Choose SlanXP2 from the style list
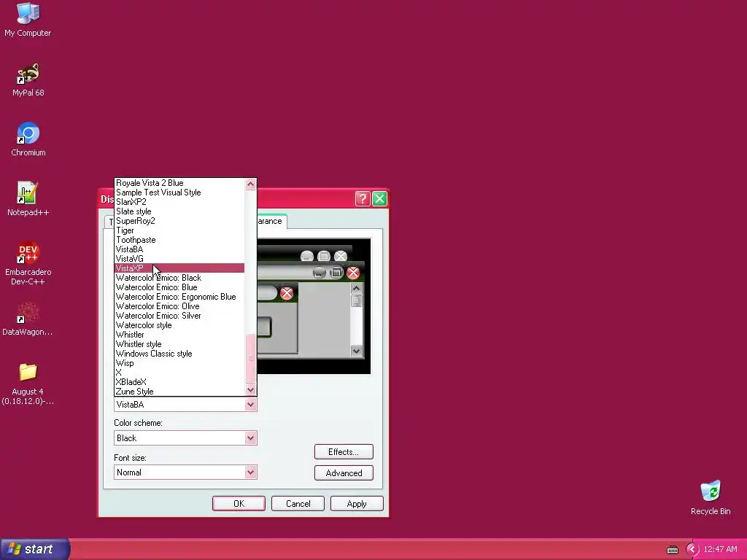 179,202
